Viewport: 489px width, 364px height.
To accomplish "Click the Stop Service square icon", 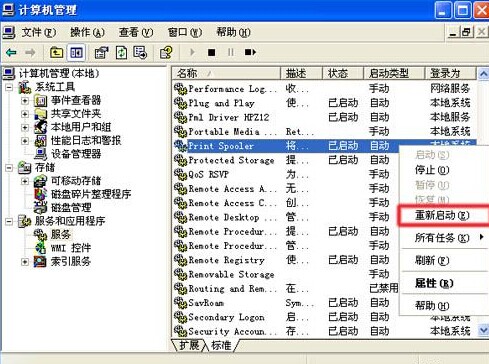I will coord(211,52).
